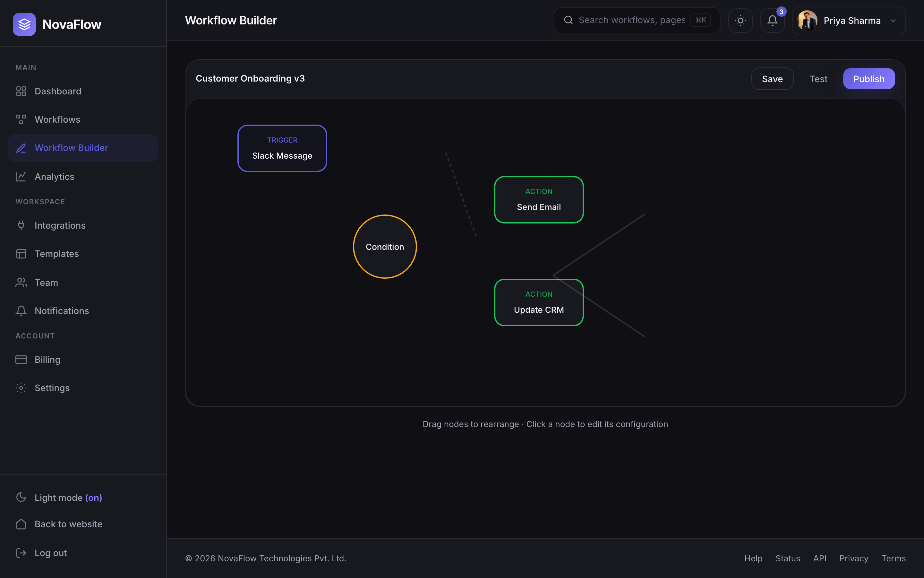Image resolution: width=924 pixels, height=578 pixels.
Task: Open the Team page
Action: click(83, 282)
